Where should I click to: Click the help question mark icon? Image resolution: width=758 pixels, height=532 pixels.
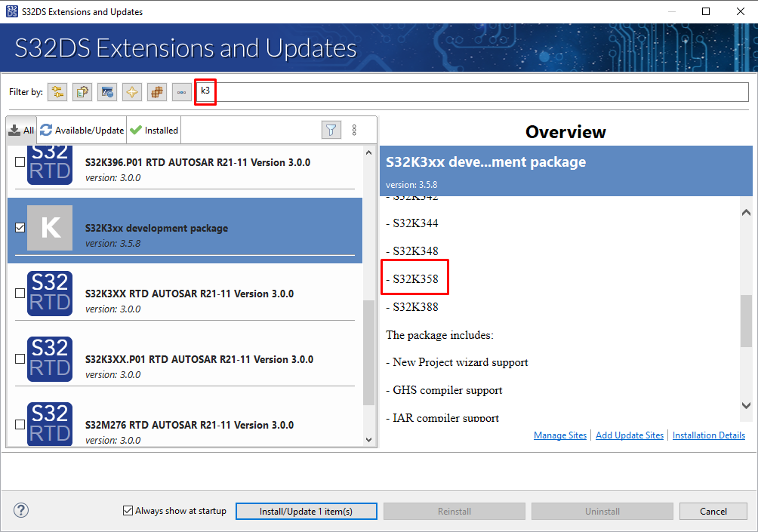click(21, 511)
